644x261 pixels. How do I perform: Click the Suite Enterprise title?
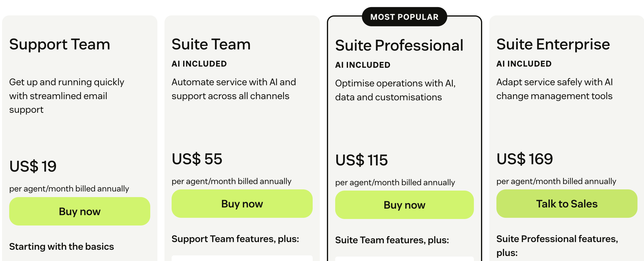(553, 44)
